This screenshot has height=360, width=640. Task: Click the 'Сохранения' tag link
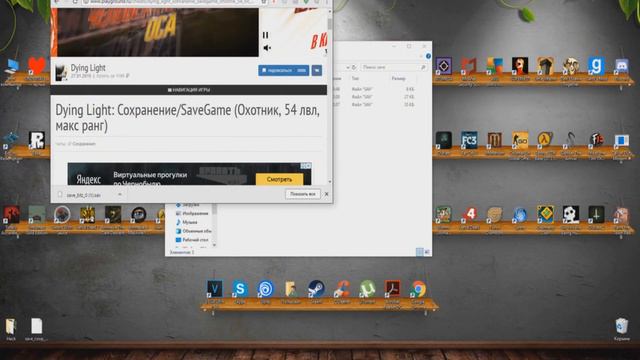click(x=84, y=144)
